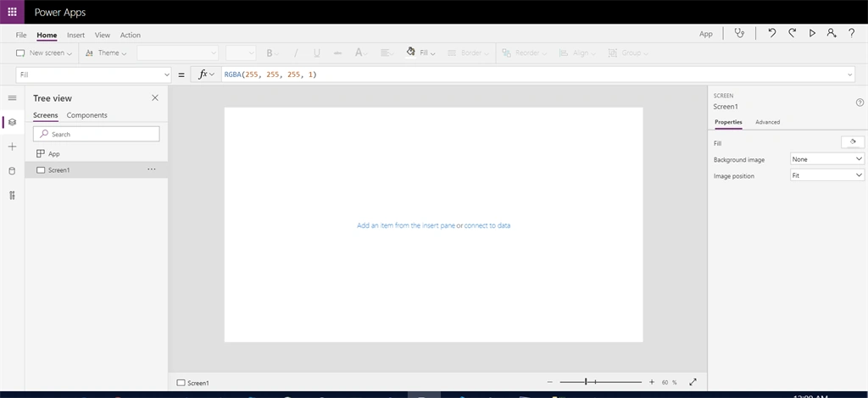The image size is (868, 398).
Task: Open the property selector showing Fill
Action: 93,75
